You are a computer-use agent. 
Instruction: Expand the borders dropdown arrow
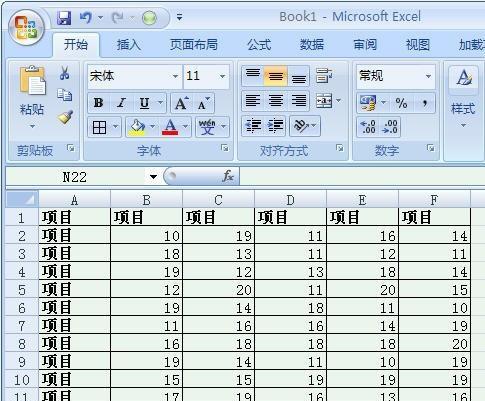115,126
